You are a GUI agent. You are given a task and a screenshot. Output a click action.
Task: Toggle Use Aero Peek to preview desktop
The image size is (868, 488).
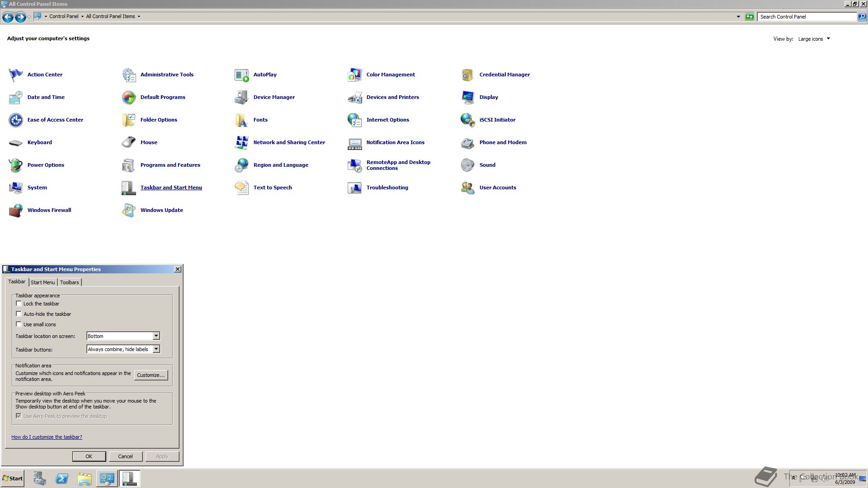[x=19, y=416]
